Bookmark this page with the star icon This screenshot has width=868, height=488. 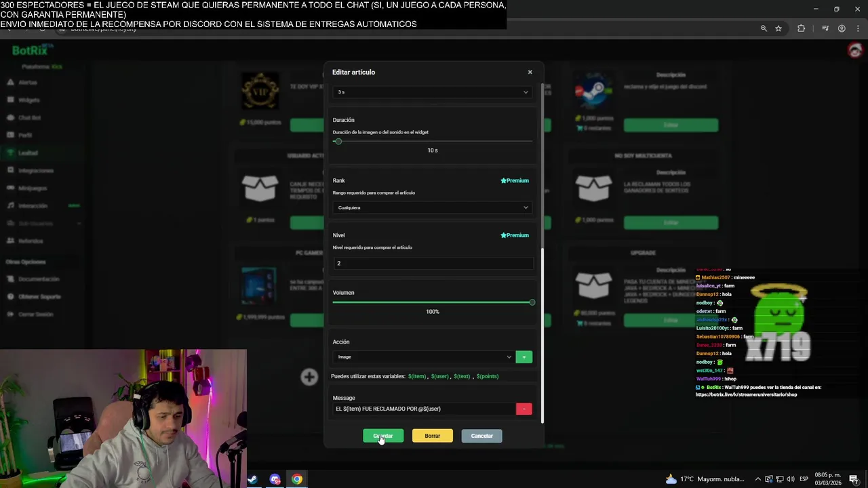click(x=778, y=28)
